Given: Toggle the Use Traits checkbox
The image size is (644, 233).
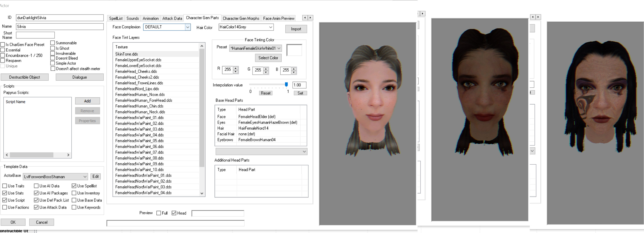Looking at the screenshot, I should [5, 186].
